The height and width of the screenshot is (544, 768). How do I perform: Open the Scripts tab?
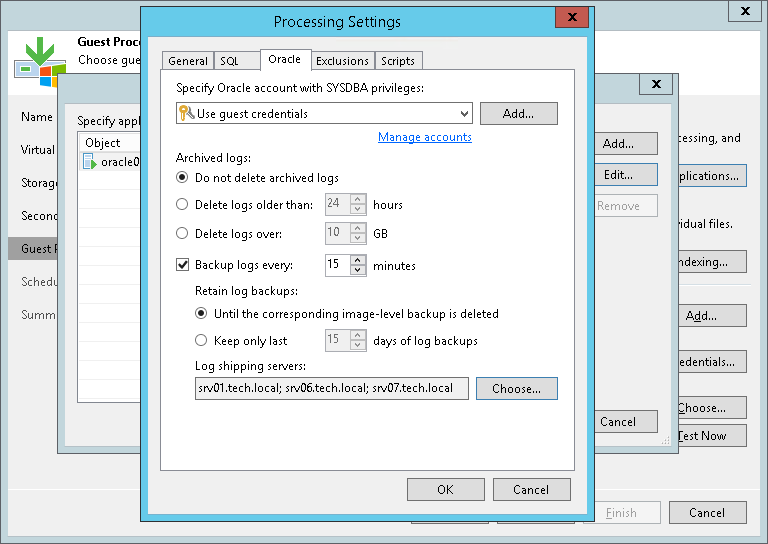pyautogui.click(x=398, y=61)
